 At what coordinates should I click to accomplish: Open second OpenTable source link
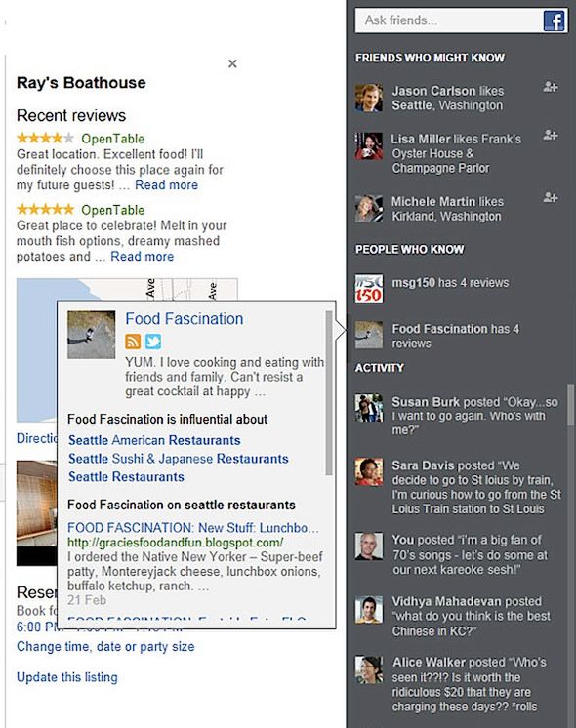coord(113,210)
